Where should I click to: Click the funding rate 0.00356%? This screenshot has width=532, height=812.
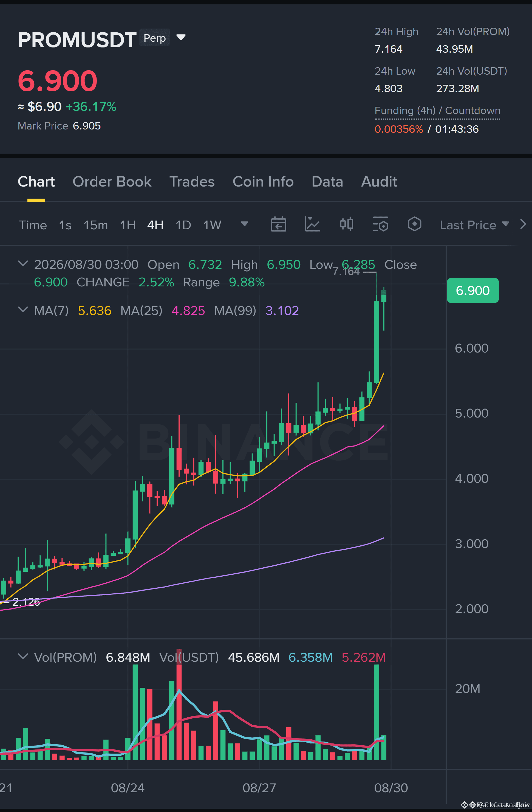tap(399, 129)
